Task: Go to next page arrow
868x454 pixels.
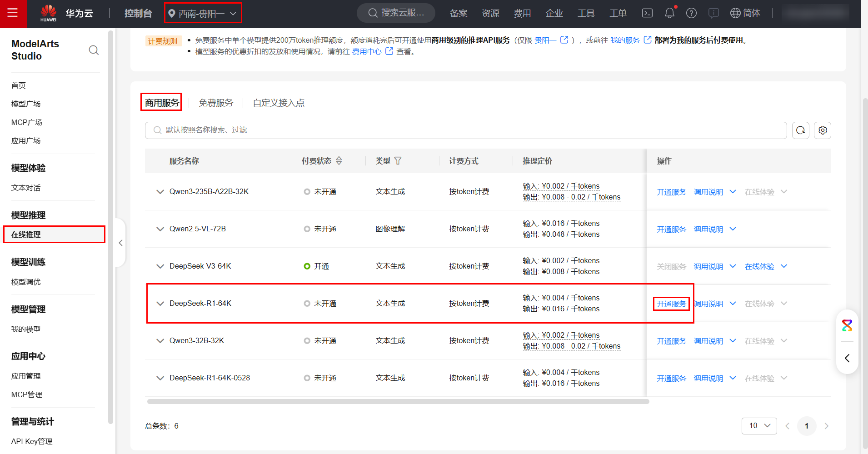Action: point(826,426)
